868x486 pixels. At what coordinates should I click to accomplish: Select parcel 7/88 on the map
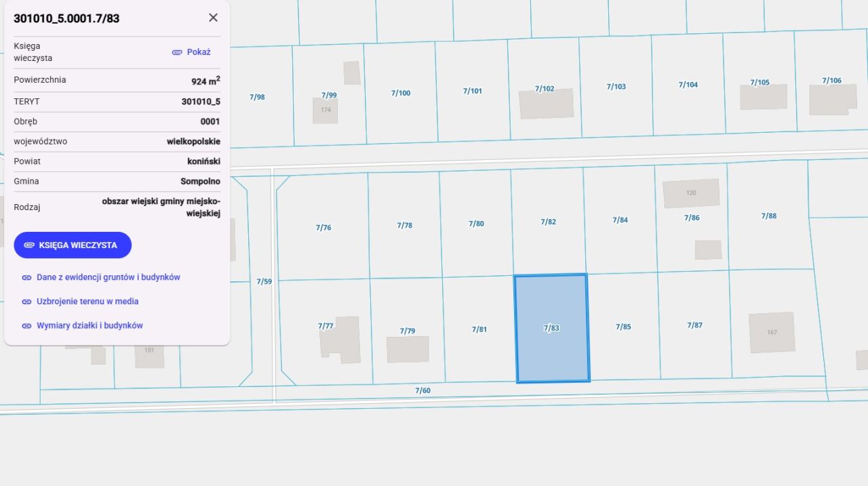[768, 216]
